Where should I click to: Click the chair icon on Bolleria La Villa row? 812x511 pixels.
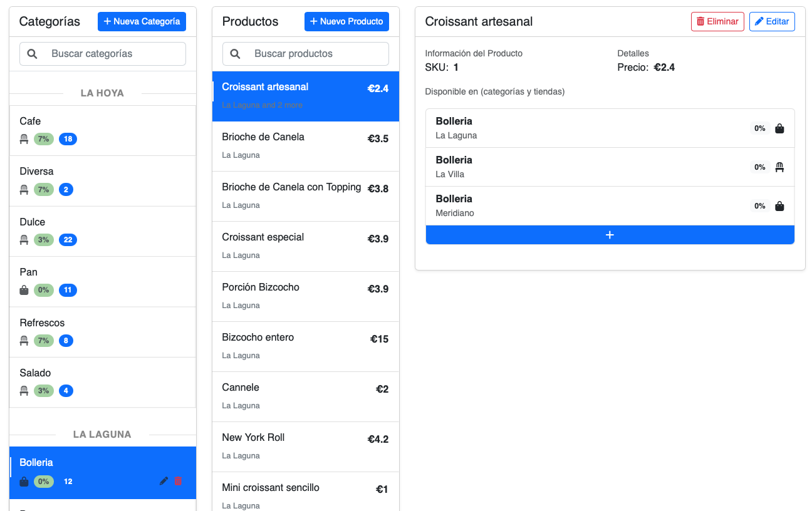pyautogui.click(x=779, y=167)
